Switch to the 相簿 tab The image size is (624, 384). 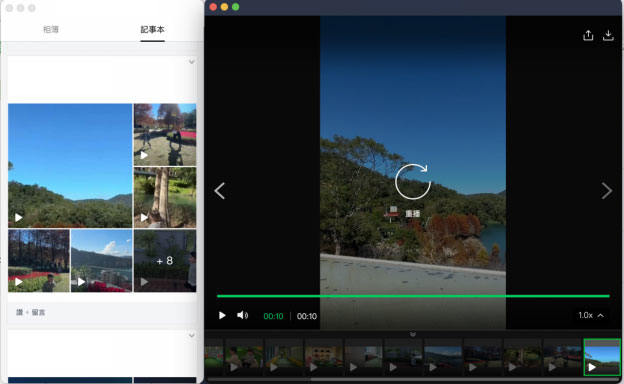pos(51,29)
